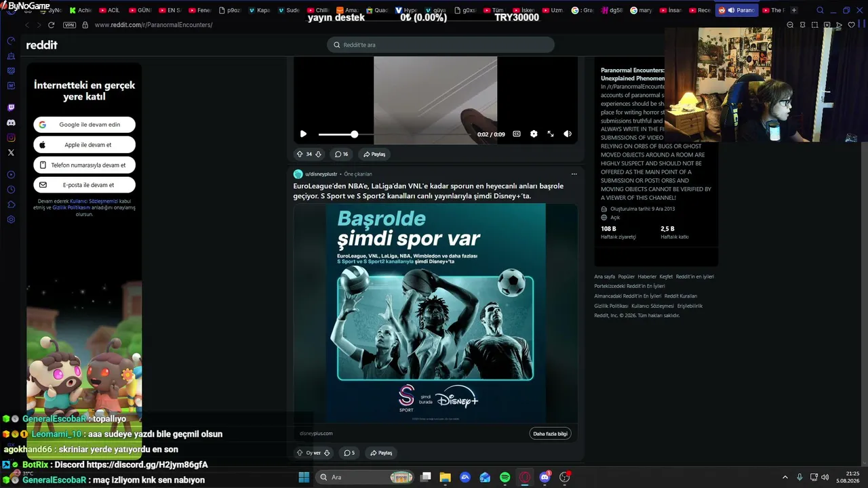Open Instagram from the browser sidebar

click(x=11, y=138)
